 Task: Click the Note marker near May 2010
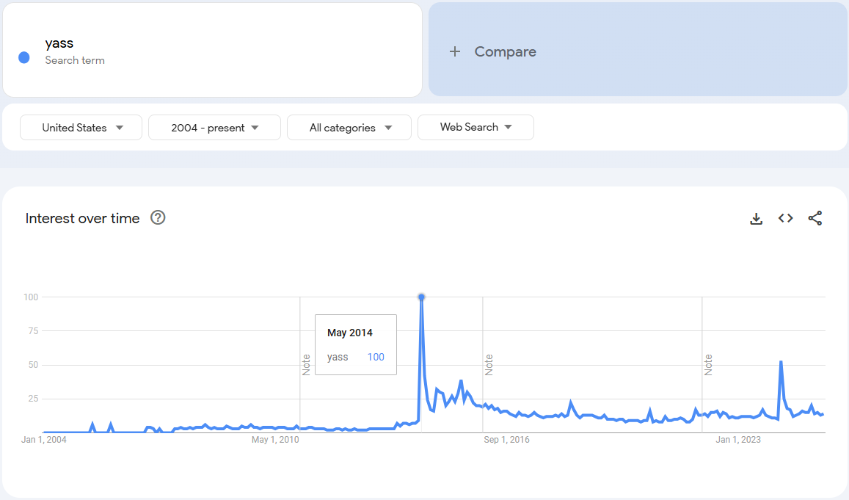tap(307, 364)
